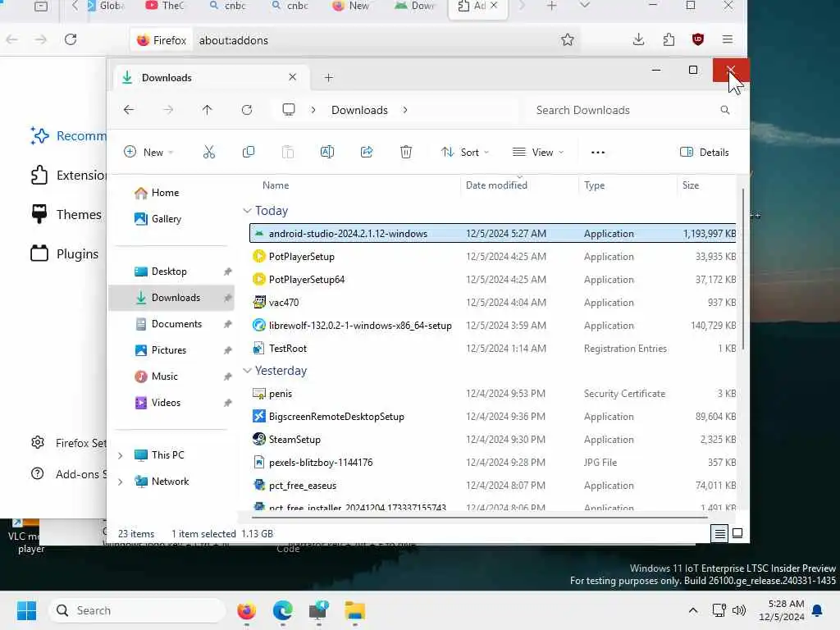
Task: Click the Copy icon in Explorer toolbar
Action: 248,152
